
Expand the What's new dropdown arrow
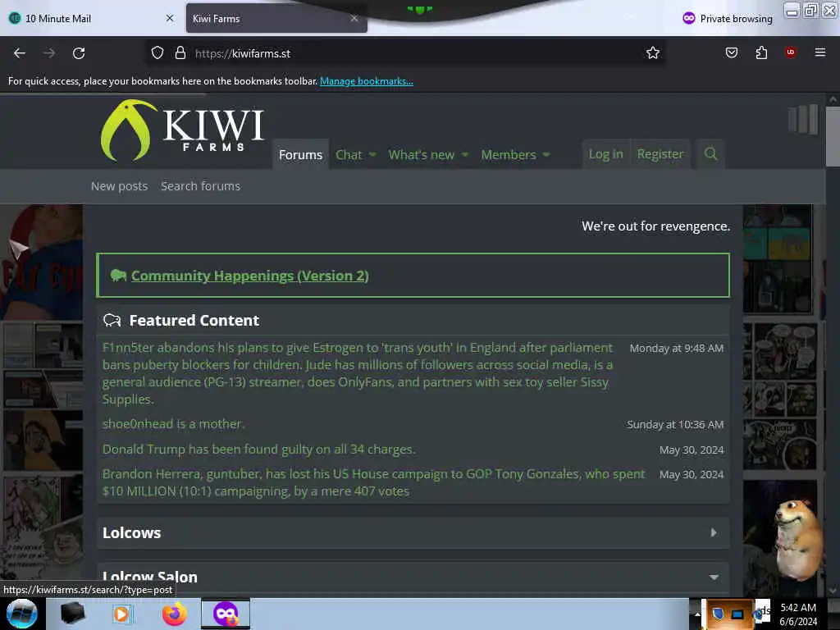464,155
